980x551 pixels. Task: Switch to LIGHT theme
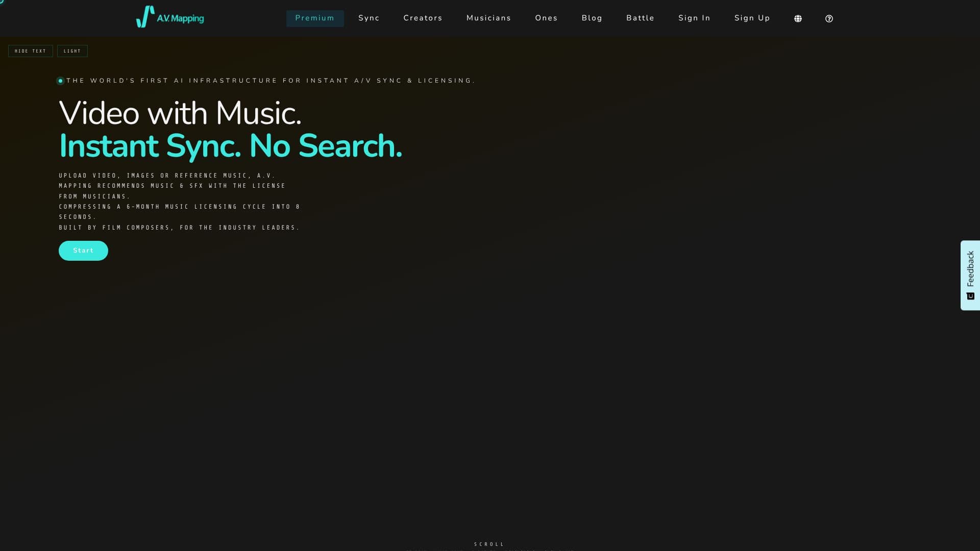(72, 51)
